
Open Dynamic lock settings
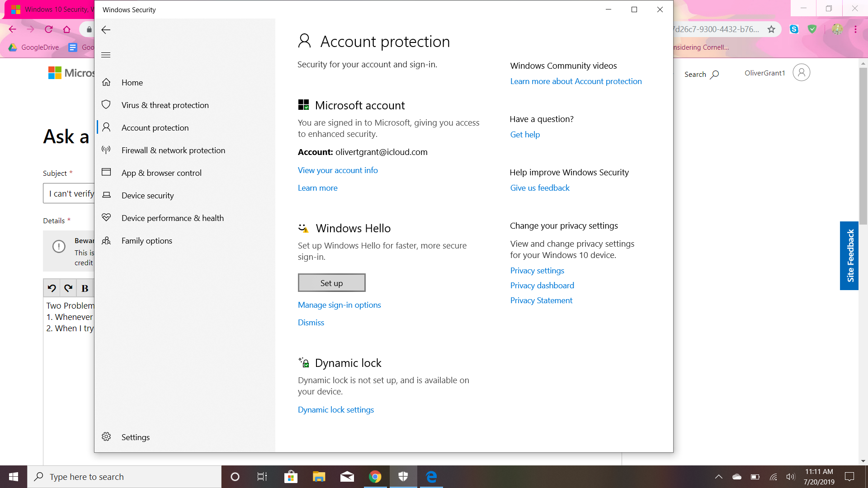click(x=335, y=410)
